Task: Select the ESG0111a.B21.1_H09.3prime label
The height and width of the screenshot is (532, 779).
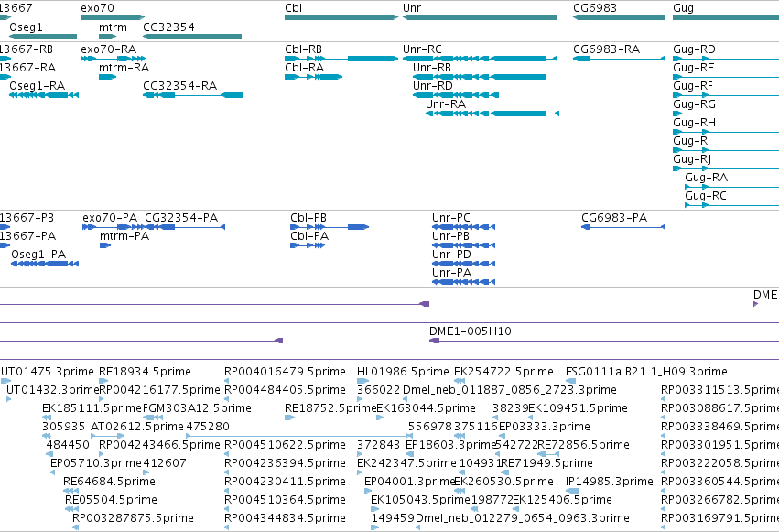Action: pyautogui.click(x=646, y=372)
